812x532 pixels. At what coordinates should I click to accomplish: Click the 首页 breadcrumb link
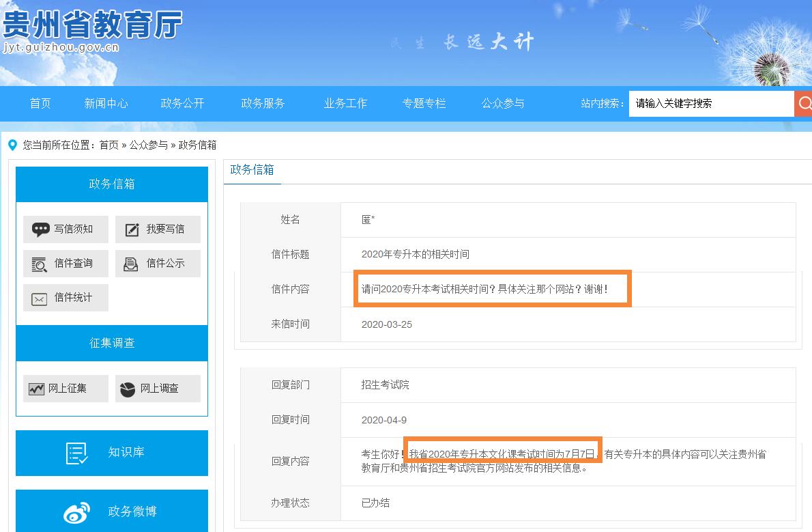(x=108, y=145)
